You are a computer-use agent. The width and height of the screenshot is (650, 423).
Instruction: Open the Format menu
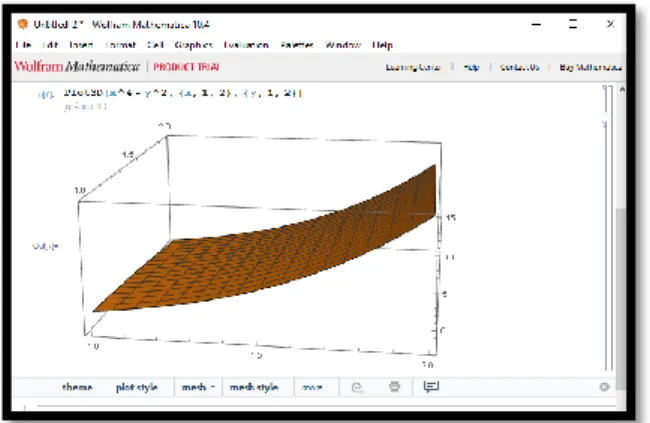(x=120, y=45)
